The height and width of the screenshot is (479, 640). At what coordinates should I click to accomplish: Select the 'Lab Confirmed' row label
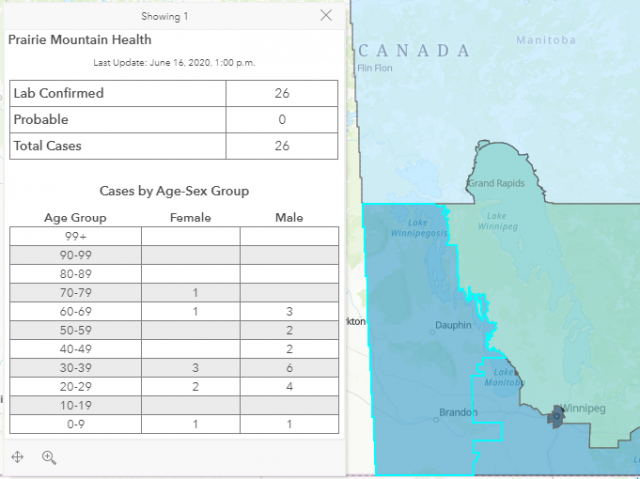coord(59,93)
